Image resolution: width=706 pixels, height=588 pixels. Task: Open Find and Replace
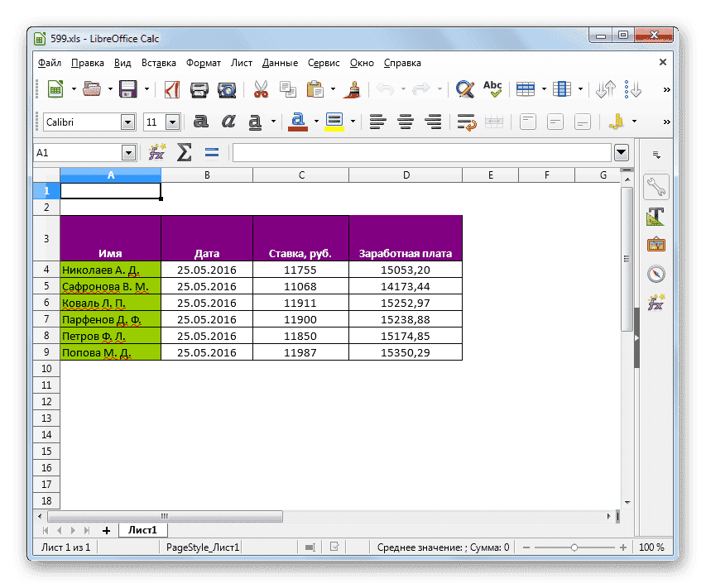tap(465, 89)
